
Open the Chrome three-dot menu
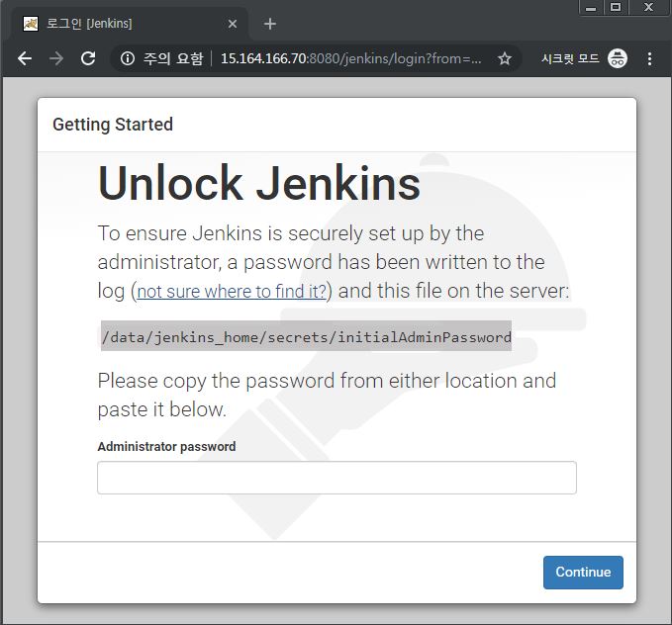[x=649, y=58]
